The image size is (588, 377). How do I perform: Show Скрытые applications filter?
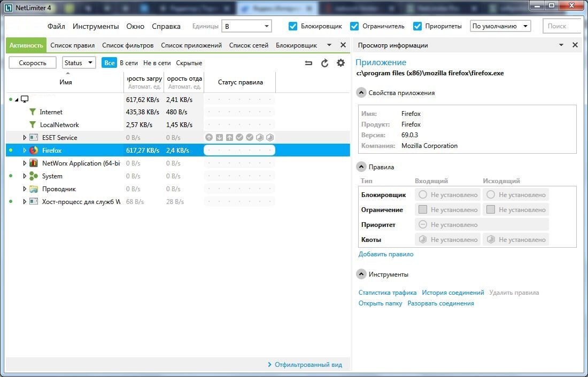[189, 63]
